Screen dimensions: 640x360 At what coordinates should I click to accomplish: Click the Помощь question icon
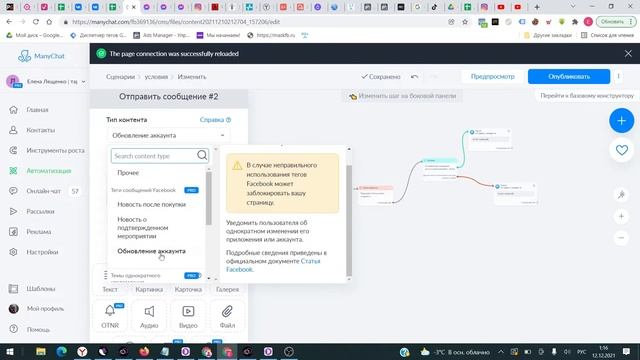pyautogui.click(x=13, y=329)
